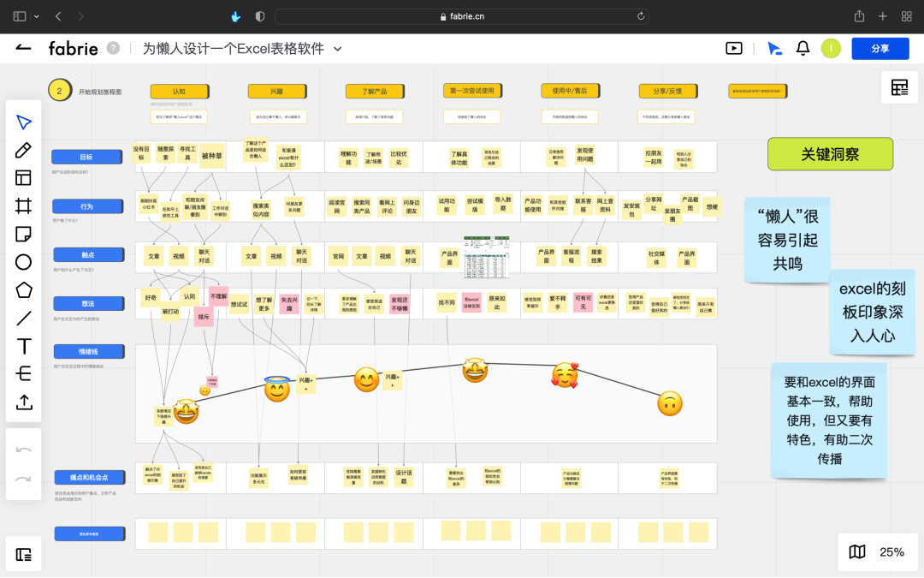Select the 目标 row label
This screenshot has width=924, height=578.
(87, 157)
